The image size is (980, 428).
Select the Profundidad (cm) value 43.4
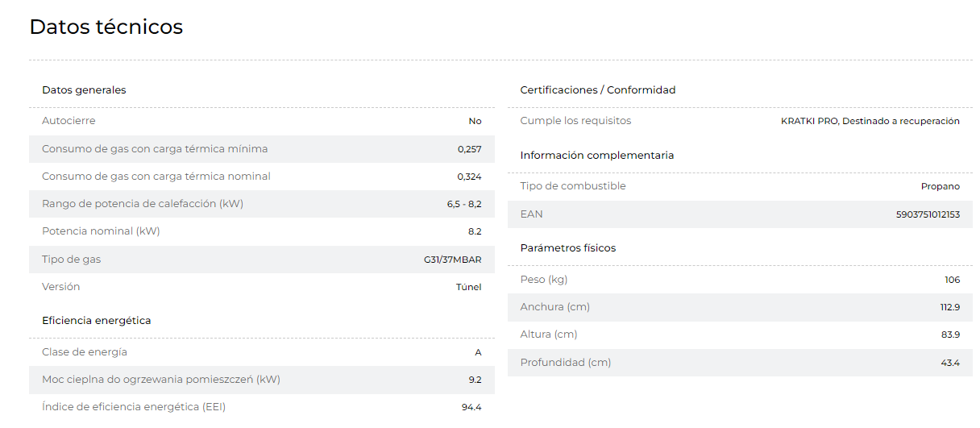click(x=950, y=363)
